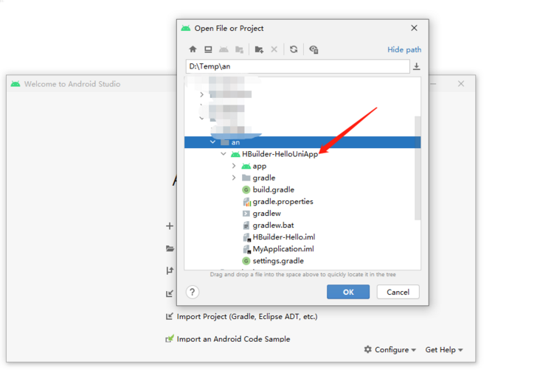Collapse the an folder node
The width and height of the screenshot is (540, 392).
click(213, 142)
